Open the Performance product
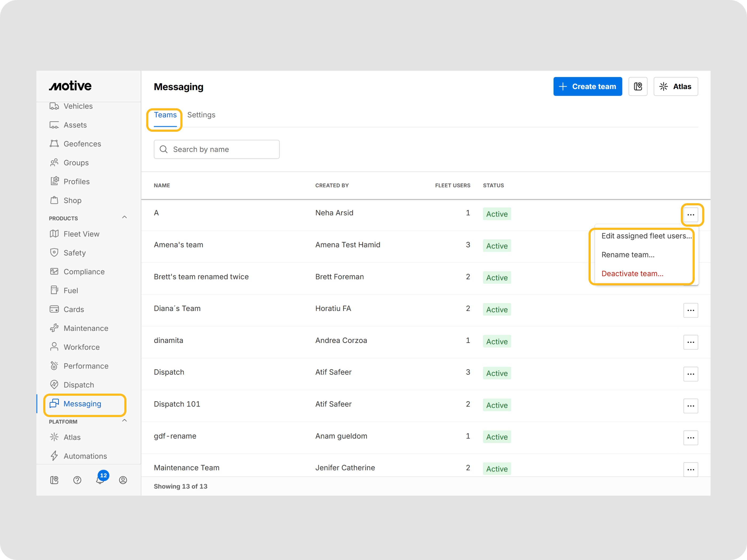The width and height of the screenshot is (747, 560). click(x=79, y=366)
